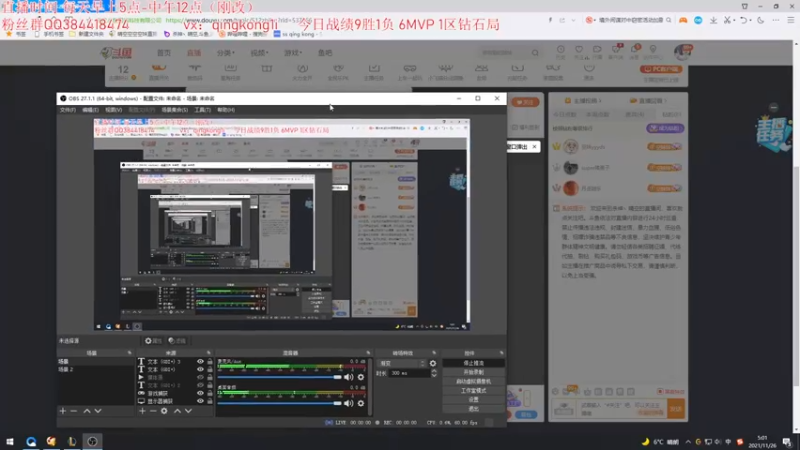The height and width of the screenshot is (450, 800).
Task: Mute the 麦克风/Aux speaker icon
Action: click(348, 377)
